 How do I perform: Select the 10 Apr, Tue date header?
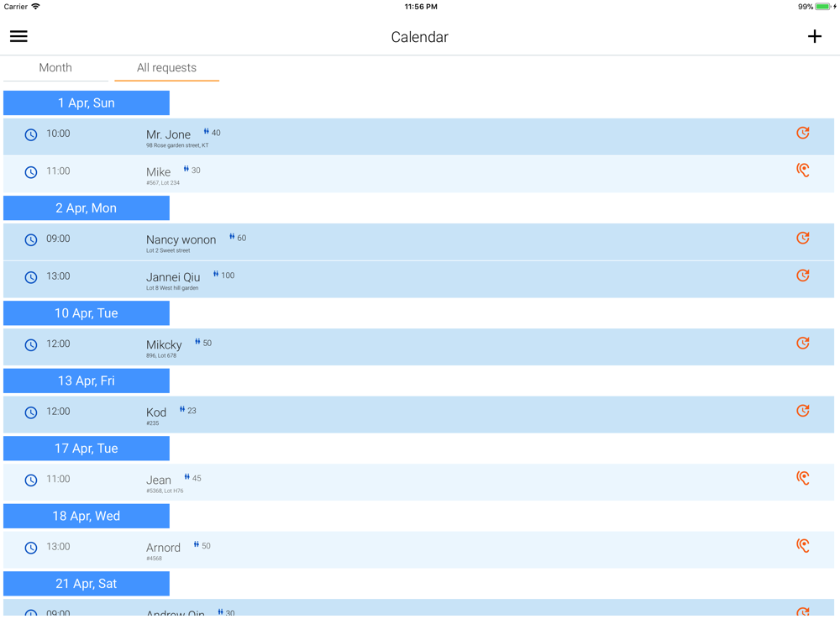coord(87,312)
